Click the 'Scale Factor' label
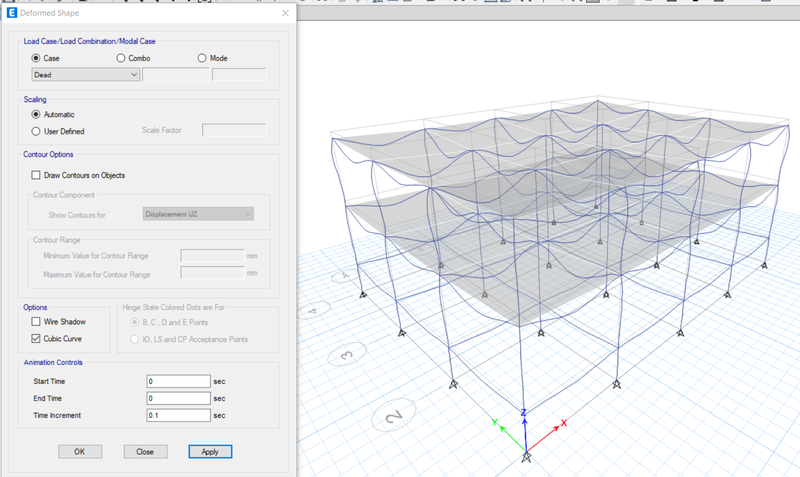 tap(162, 130)
